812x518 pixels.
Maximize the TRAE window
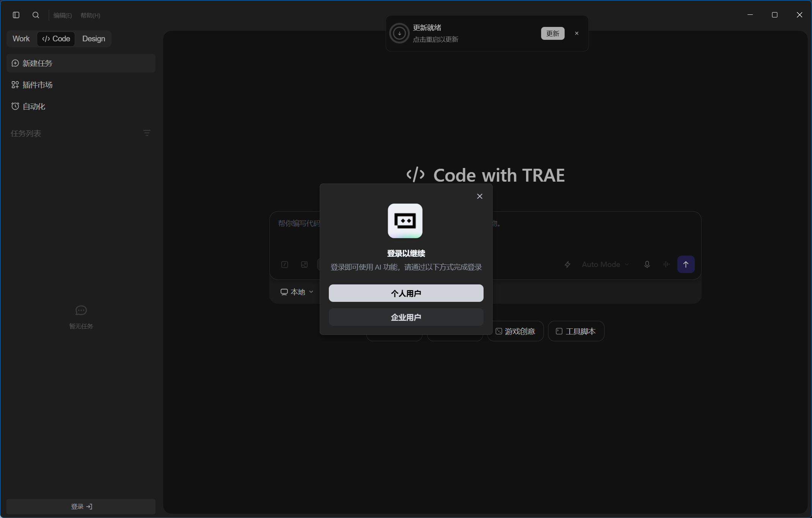[775, 15]
